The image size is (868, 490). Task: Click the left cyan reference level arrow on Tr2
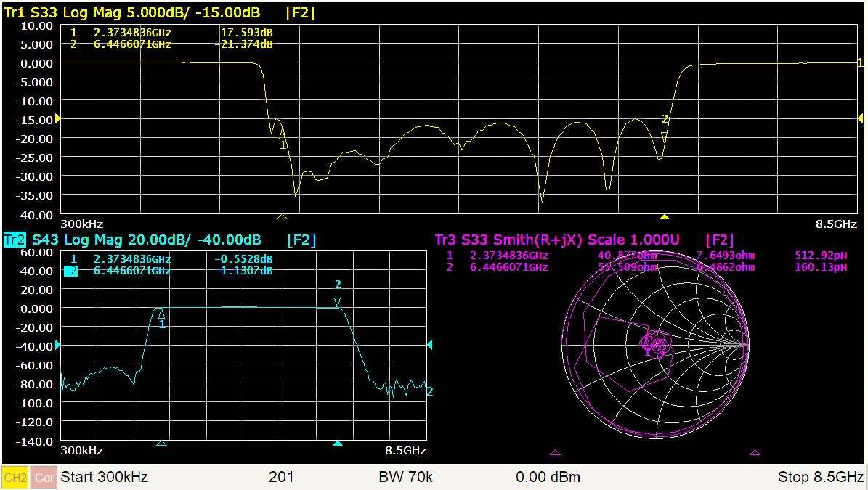(57, 345)
